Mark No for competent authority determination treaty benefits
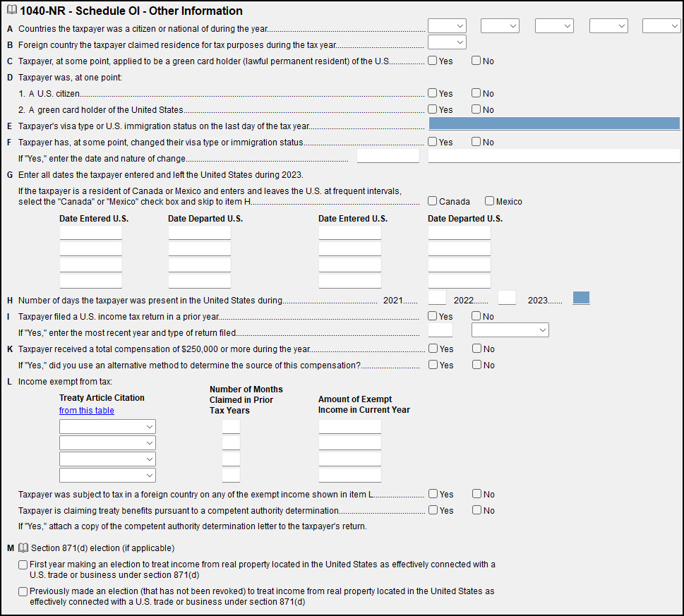 476,510
